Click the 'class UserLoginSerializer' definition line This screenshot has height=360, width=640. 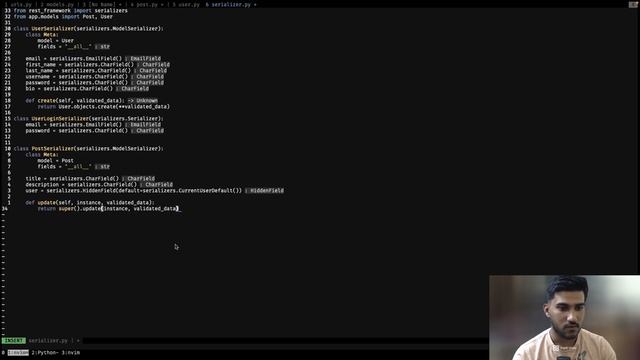pyautogui.click(x=89, y=119)
